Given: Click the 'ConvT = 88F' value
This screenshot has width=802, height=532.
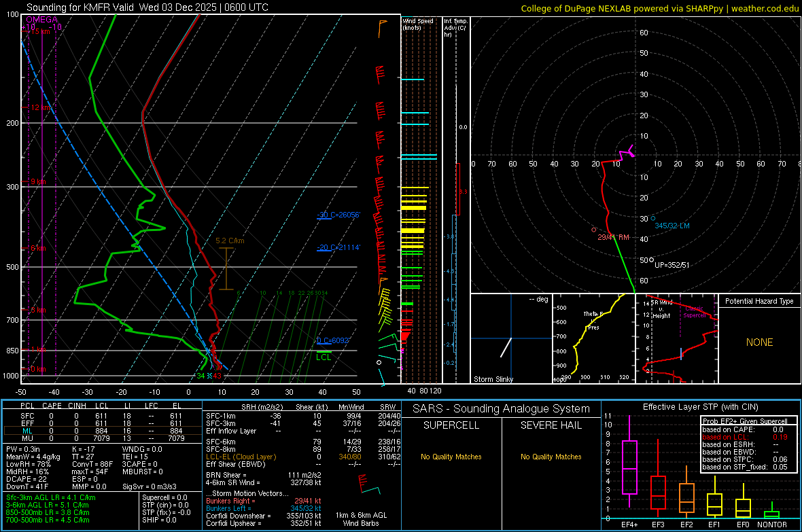Looking at the screenshot, I should pos(92,465).
